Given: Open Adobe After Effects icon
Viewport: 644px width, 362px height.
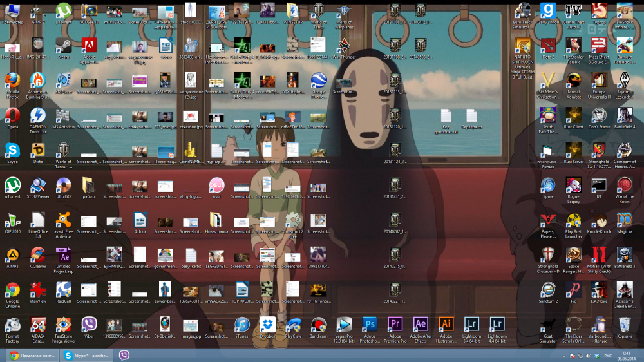Looking at the screenshot, I should 420,330.
